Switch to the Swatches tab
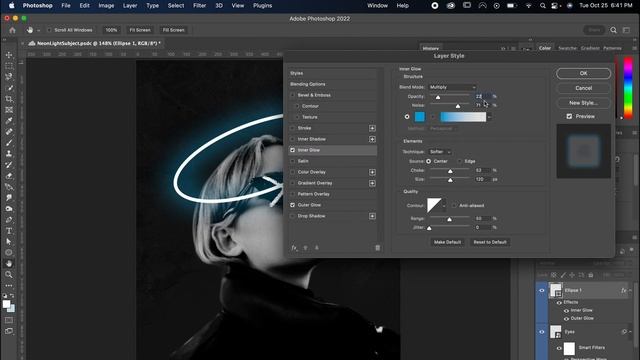 [x=567, y=48]
